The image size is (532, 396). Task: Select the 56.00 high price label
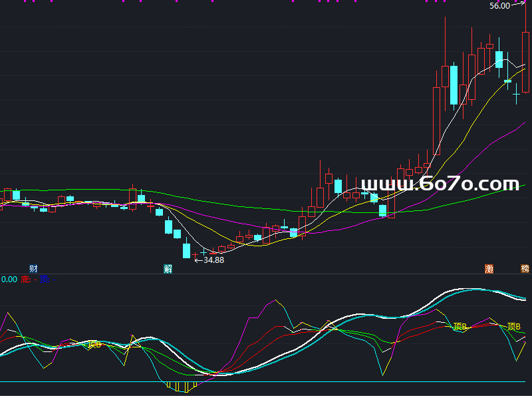click(x=500, y=6)
